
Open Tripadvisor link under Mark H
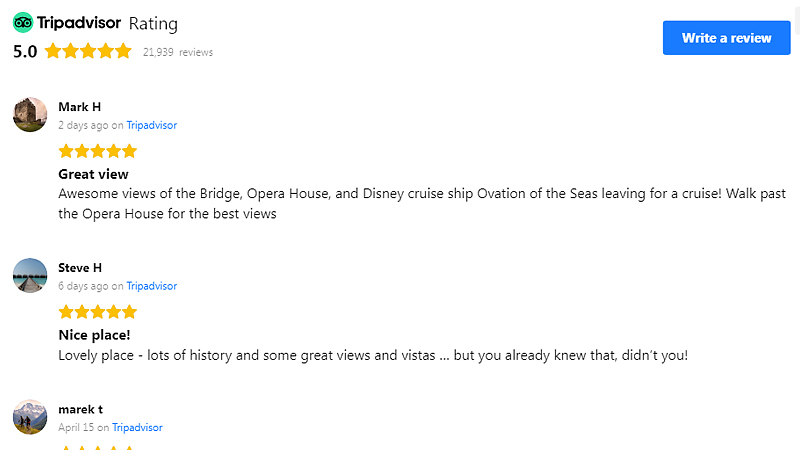coord(151,126)
